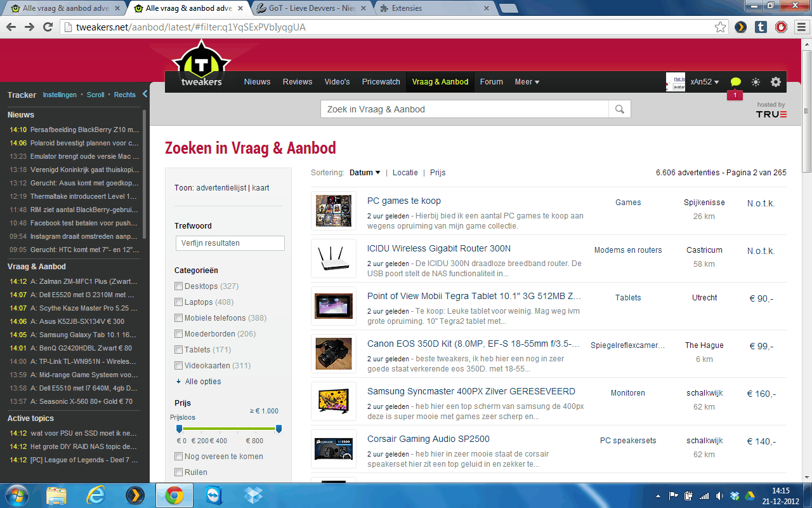
Task: Change sort order via Datum dropdown
Action: [x=365, y=172]
